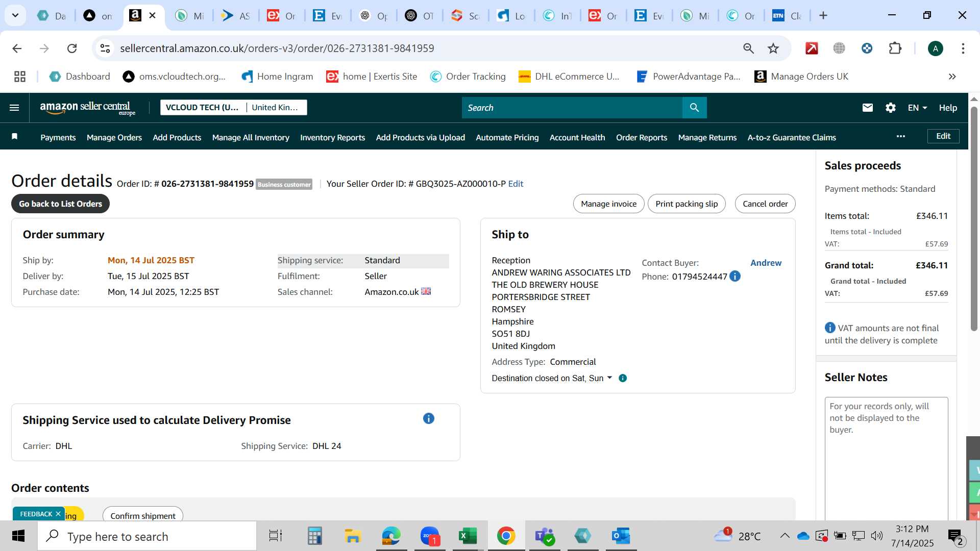Show hidden system tray icons
The image size is (980, 551).
pyautogui.click(x=785, y=536)
